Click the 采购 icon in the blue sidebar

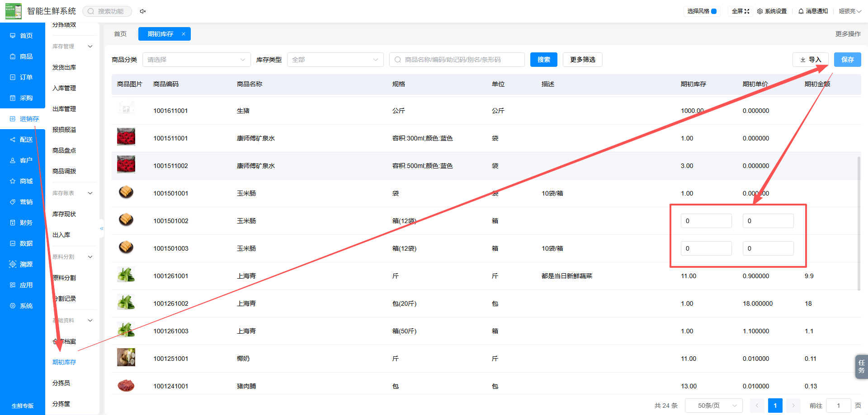pyautogui.click(x=13, y=98)
